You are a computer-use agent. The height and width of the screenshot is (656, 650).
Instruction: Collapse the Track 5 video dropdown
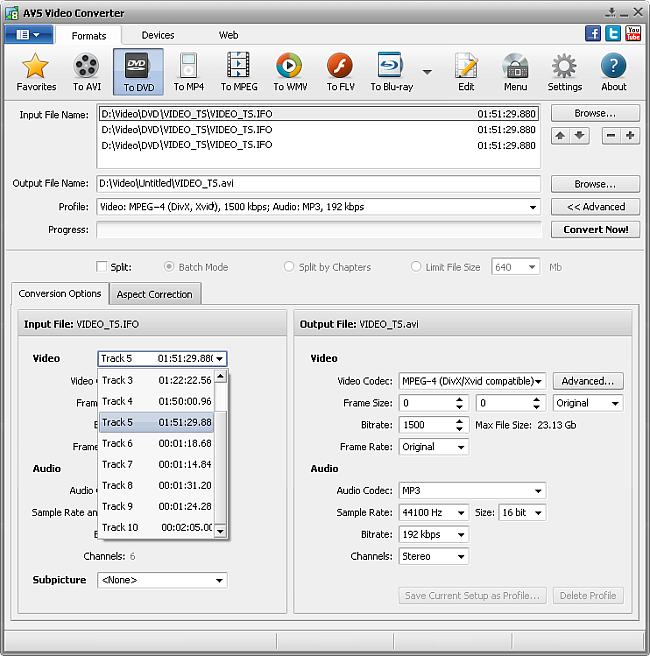pyautogui.click(x=220, y=359)
